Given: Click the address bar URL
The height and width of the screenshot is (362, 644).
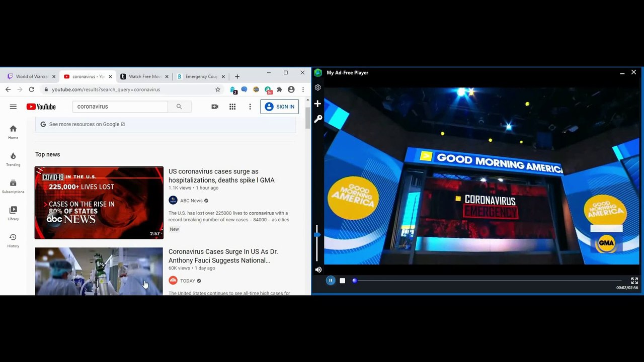Looking at the screenshot, I should (x=106, y=89).
